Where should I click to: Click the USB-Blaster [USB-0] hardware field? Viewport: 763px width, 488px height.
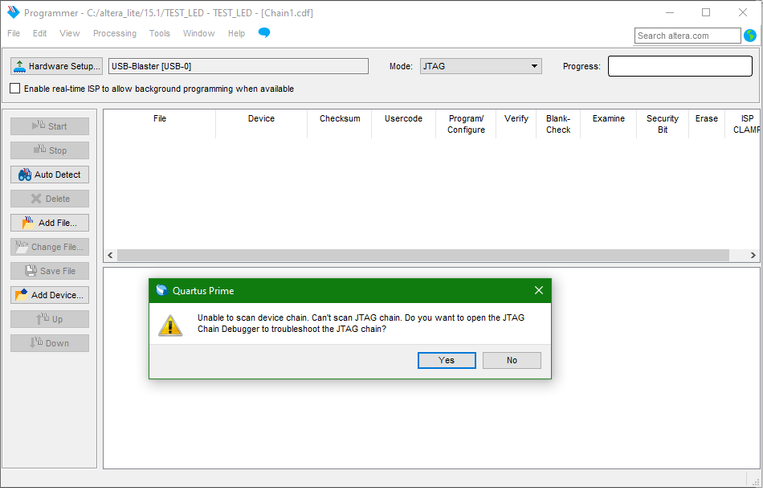click(238, 66)
